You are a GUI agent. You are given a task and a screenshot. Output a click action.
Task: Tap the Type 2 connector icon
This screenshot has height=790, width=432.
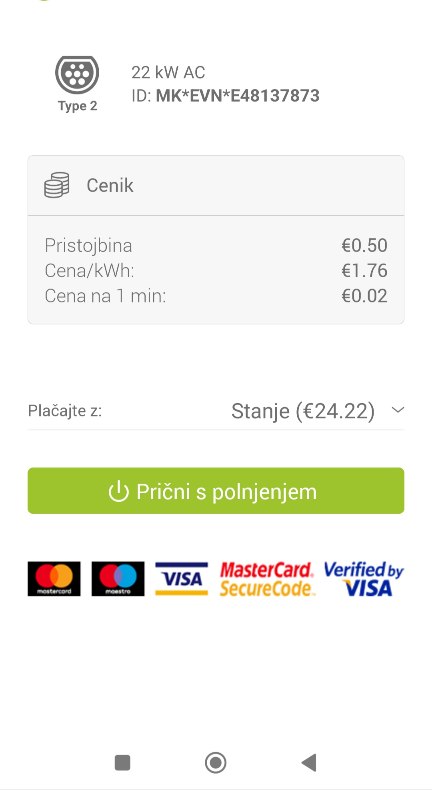coord(77,75)
